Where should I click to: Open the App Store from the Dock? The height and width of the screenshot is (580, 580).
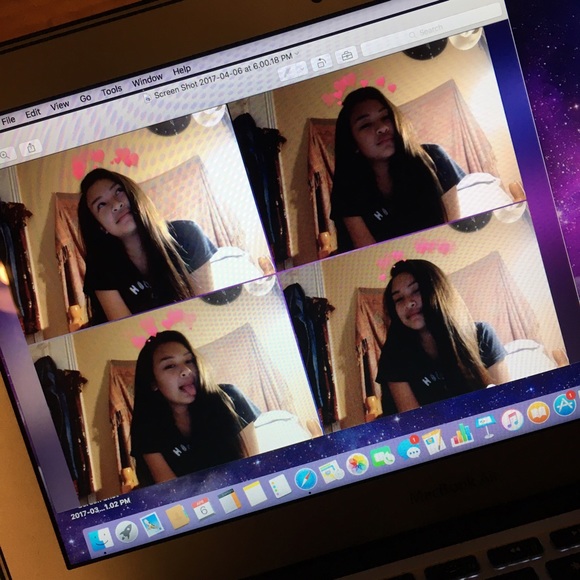564,405
